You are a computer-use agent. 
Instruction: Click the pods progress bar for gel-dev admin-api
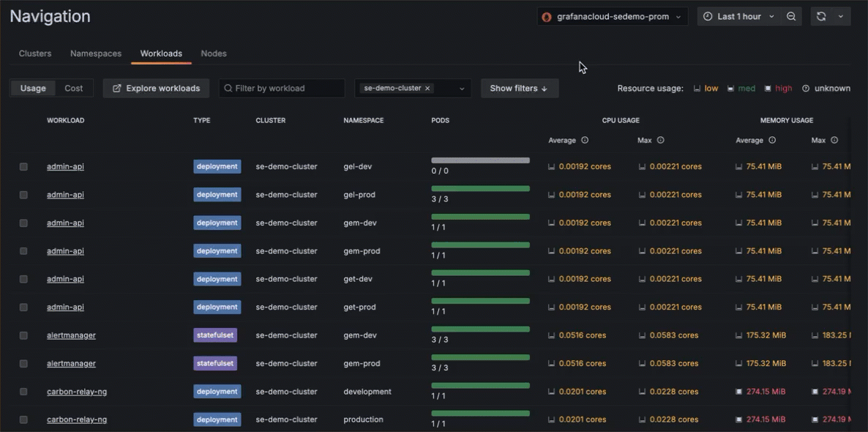[x=480, y=160]
